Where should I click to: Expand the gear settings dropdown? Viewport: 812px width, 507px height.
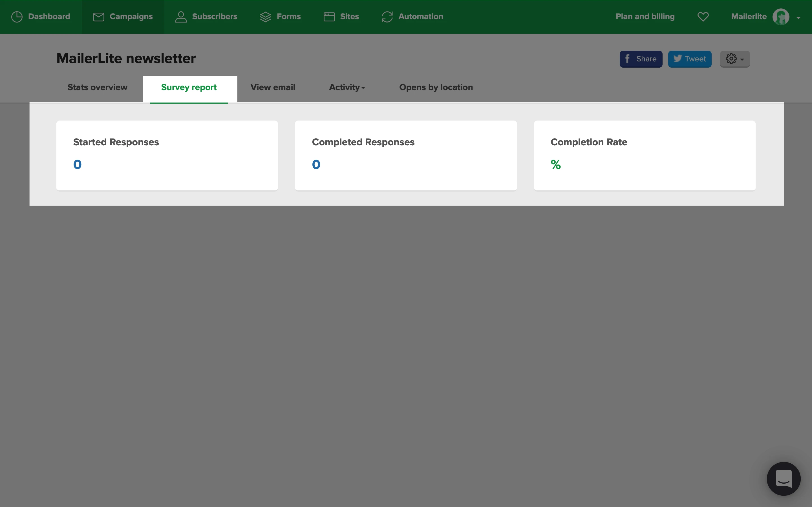coord(734,59)
